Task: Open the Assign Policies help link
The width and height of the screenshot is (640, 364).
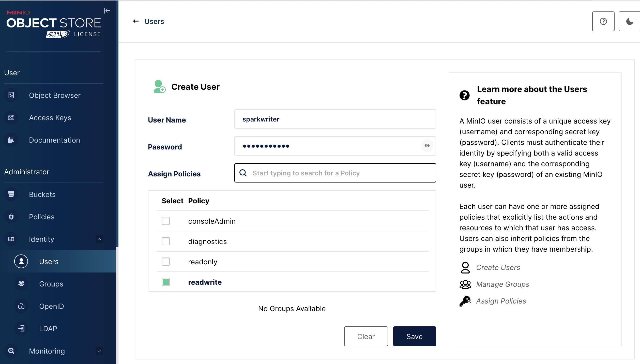Action: pyautogui.click(x=501, y=301)
